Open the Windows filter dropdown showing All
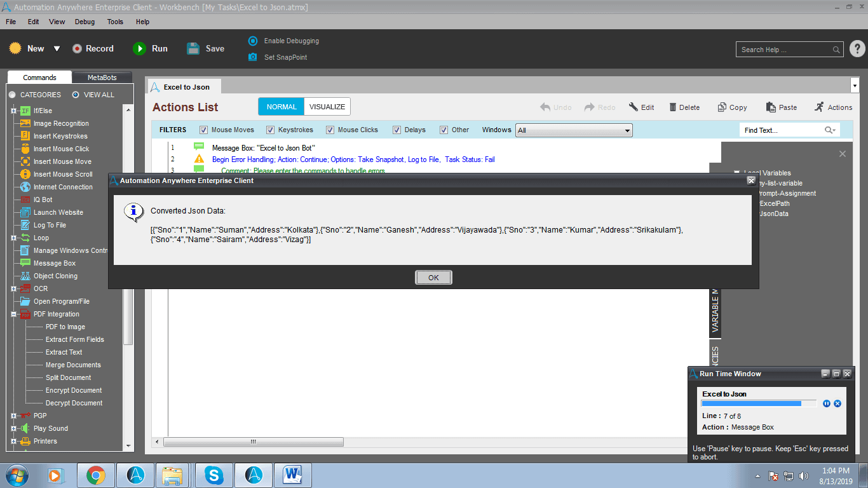 click(574, 130)
